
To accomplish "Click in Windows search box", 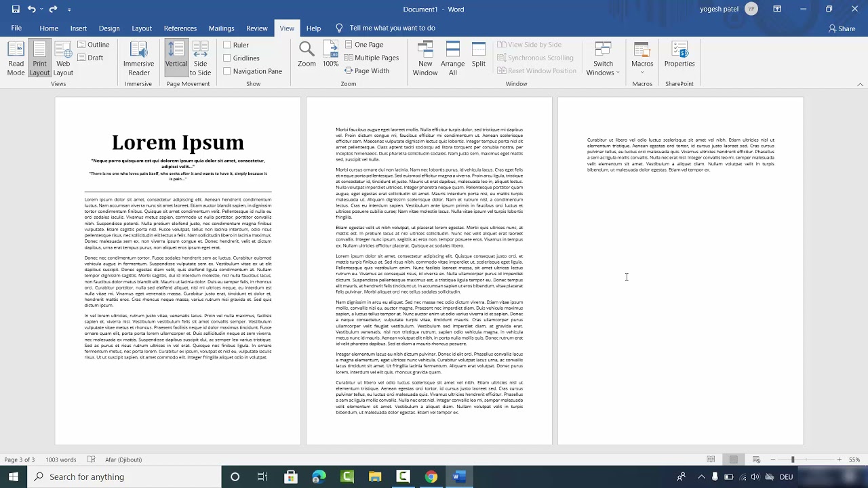I will (x=124, y=476).
